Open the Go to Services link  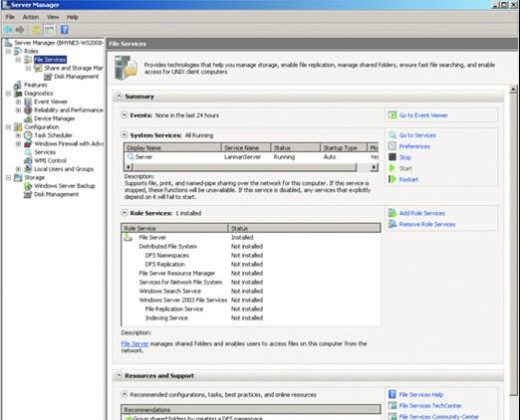point(417,135)
